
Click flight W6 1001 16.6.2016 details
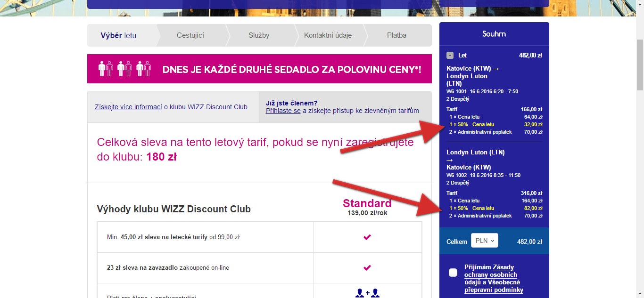[482, 91]
